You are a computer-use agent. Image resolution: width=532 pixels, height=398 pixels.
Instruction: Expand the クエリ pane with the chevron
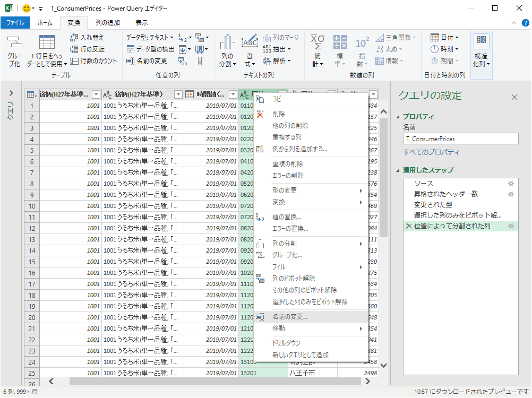[x=11, y=93]
